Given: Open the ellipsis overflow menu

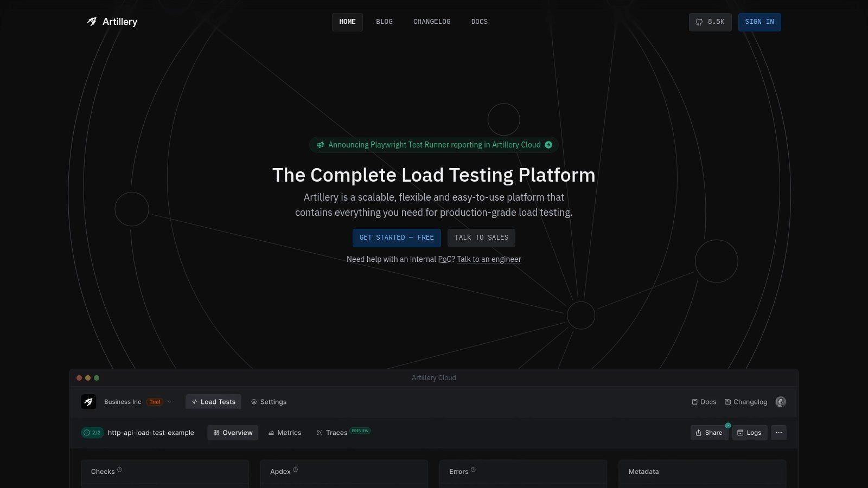Looking at the screenshot, I should tap(778, 433).
